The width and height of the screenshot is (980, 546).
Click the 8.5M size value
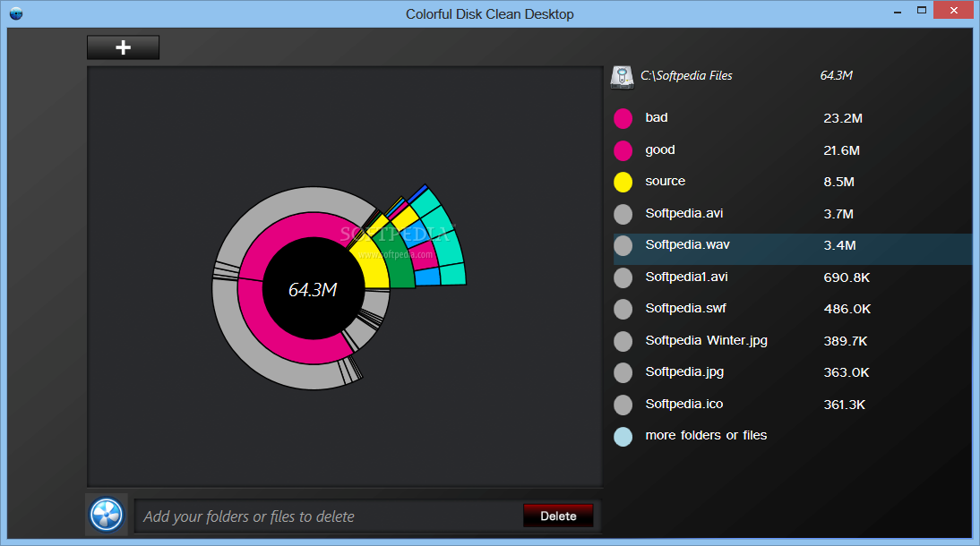[838, 182]
